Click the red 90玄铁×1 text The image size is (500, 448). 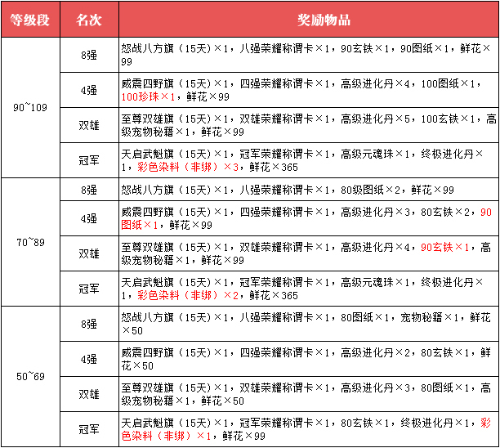tap(445, 247)
